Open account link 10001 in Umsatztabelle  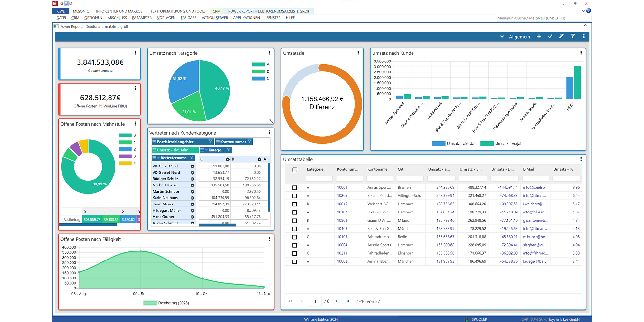point(342,187)
